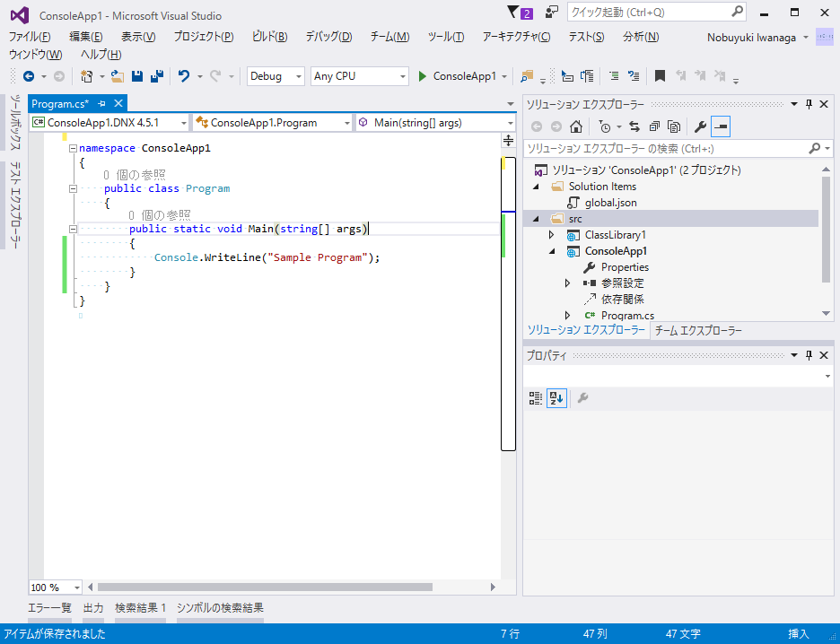This screenshot has width=840, height=644.
Task: Click the Categorized view icon in Properties panel
Action: coord(536,398)
